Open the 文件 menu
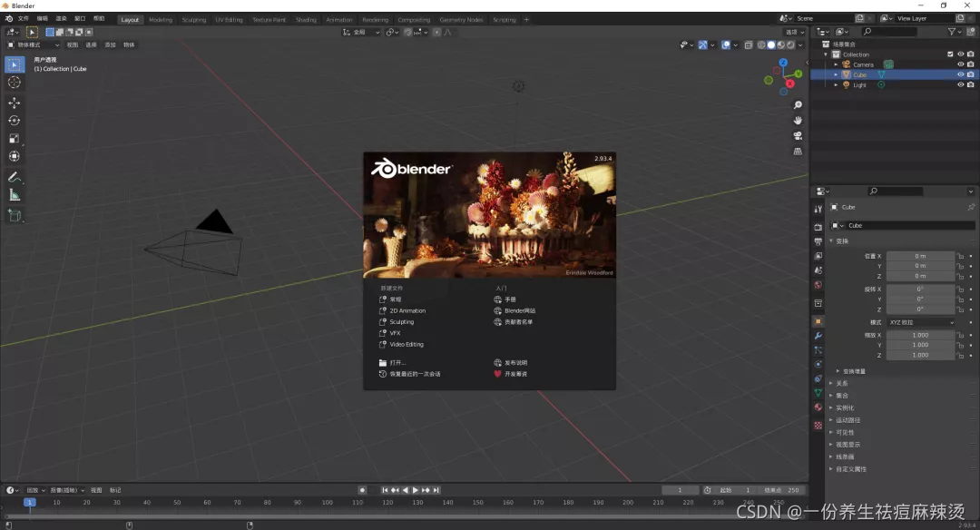The image size is (980, 530). [24, 19]
